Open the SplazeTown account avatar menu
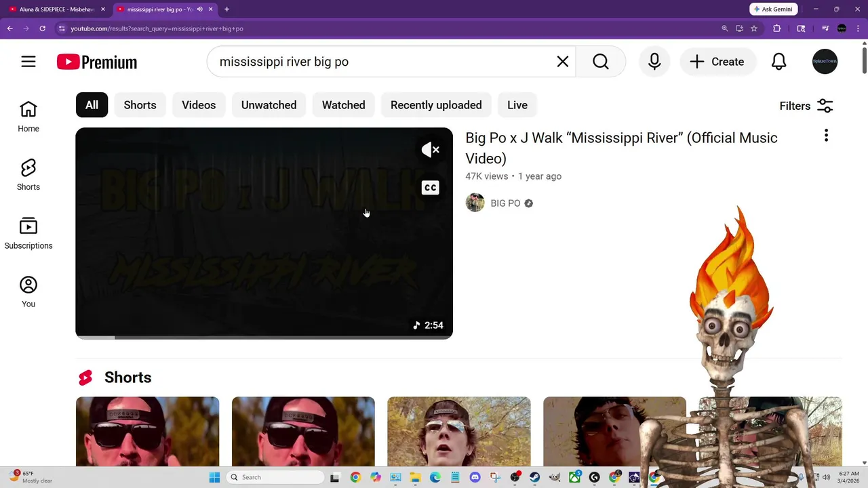This screenshot has height=488, width=868. pos(825,62)
